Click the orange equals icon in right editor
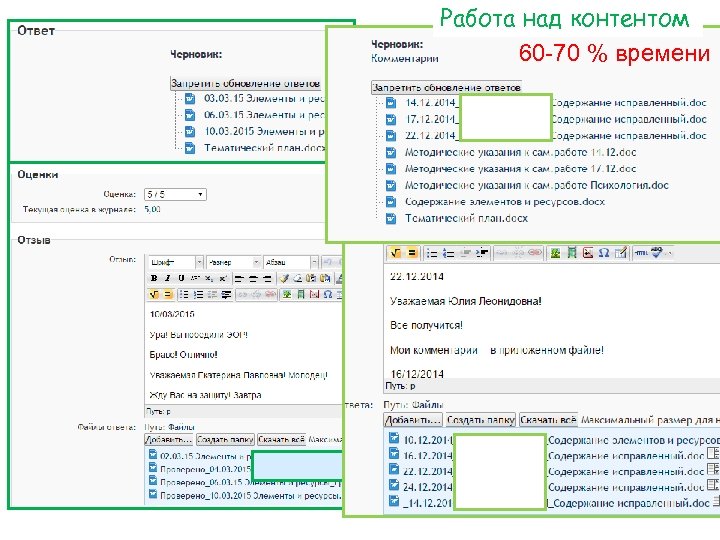Viewport: 720px width, 540px height. [x=412, y=253]
